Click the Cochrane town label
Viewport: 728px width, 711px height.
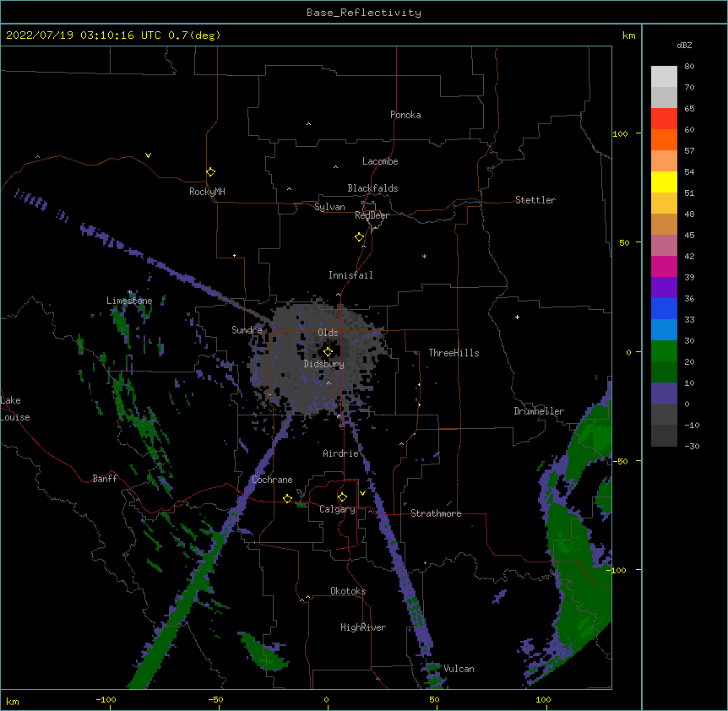coord(272,480)
